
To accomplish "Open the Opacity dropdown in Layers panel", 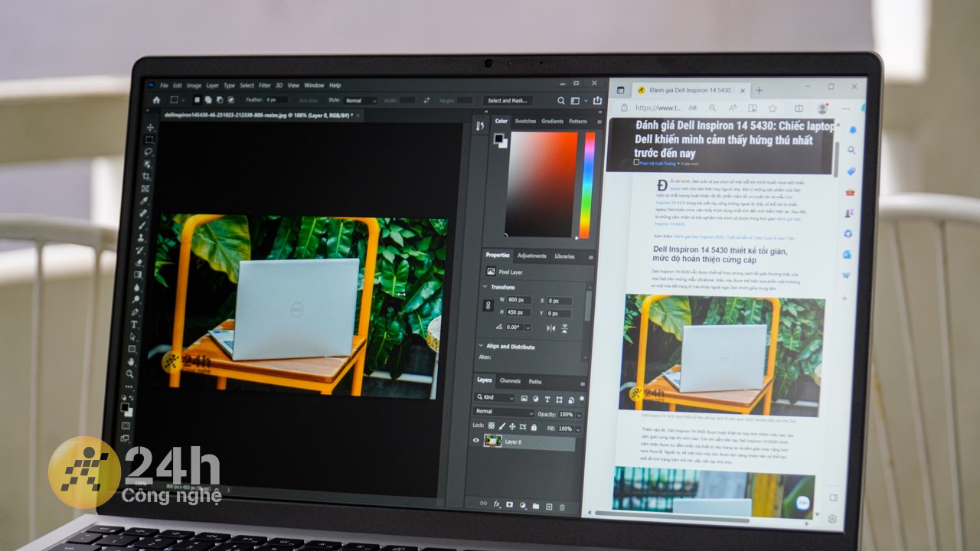I will tap(579, 415).
